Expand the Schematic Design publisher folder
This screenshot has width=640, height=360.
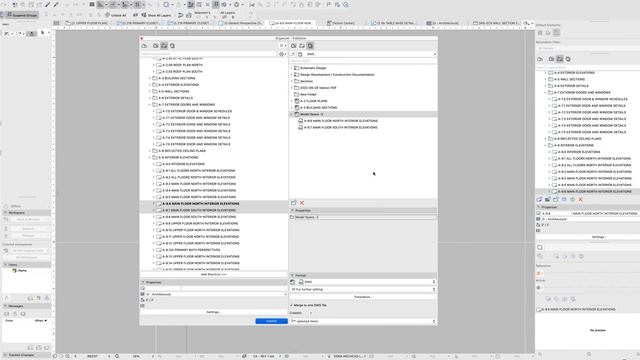pyautogui.click(x=291, y=68)
